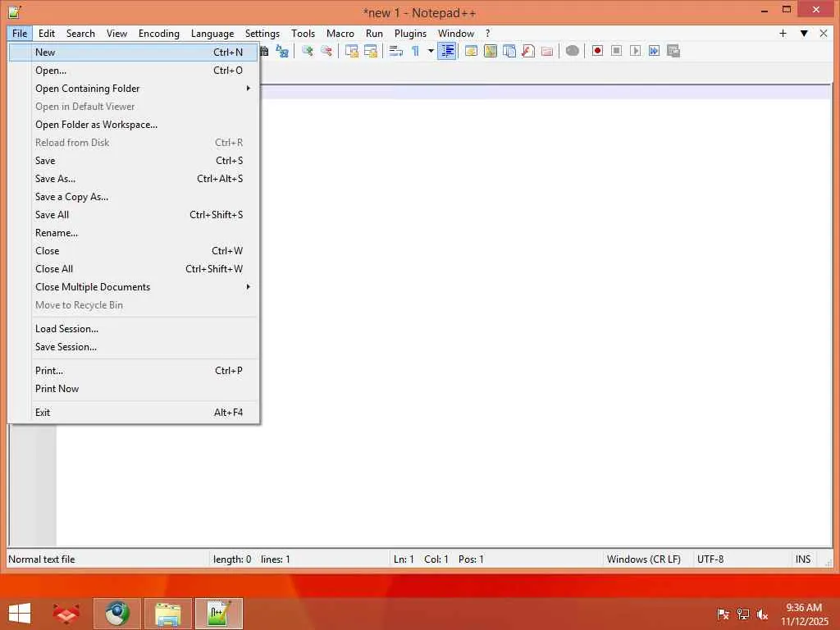Click Save Current Recorded Macro icon
The height and width of the screenshot is (630, 840).
click(673, 51)
